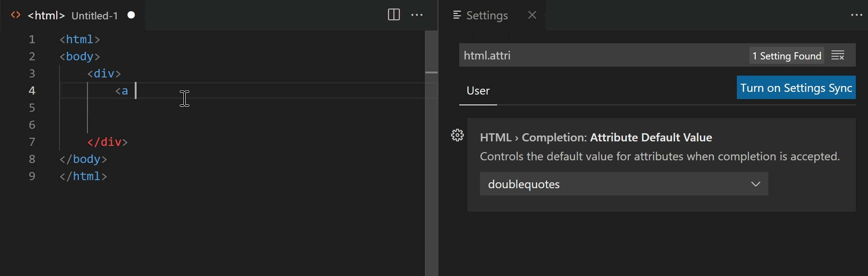
Task: Click the </html> closing tag on line 9
Action: (x=83, y=176)
